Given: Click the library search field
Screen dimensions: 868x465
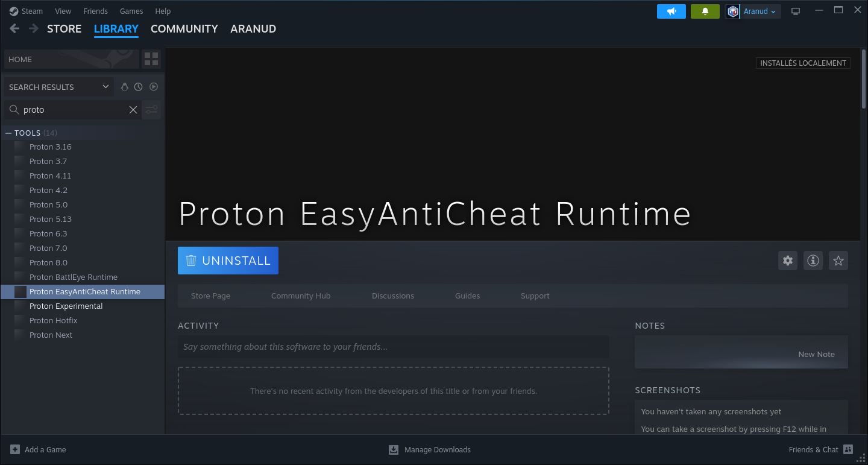Looking at the screenshot, I should coord(73,110).
